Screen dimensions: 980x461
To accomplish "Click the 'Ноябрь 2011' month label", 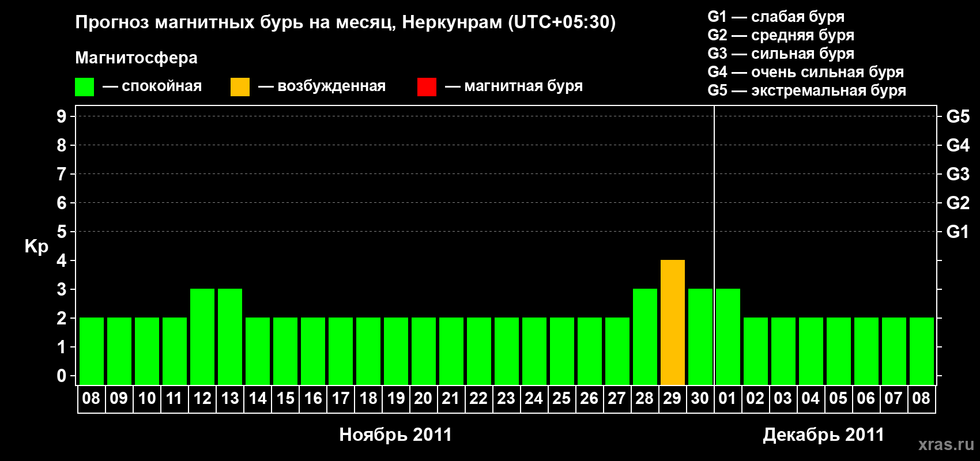I will [395, 434].
